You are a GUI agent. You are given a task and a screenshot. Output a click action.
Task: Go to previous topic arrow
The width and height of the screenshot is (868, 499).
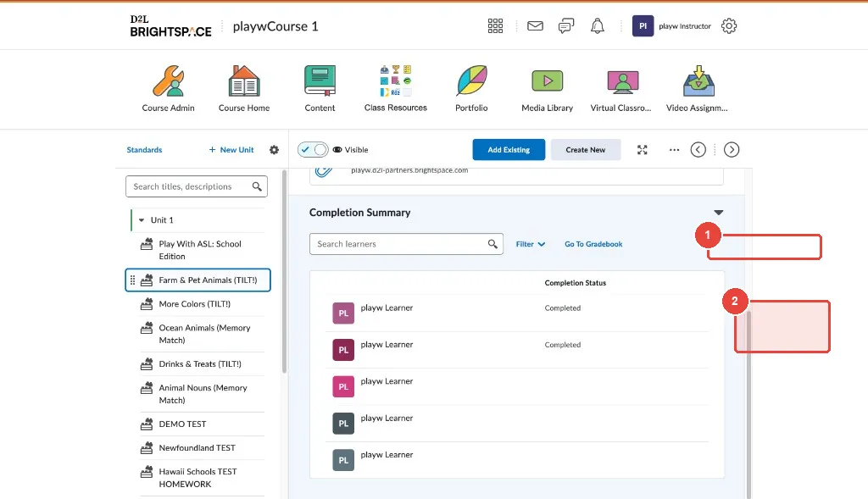pos(698,150)
